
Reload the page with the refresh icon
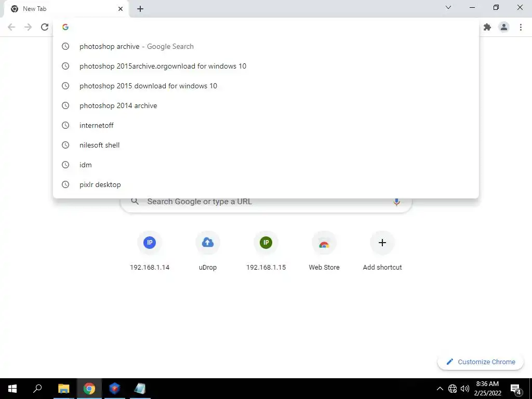45,27
